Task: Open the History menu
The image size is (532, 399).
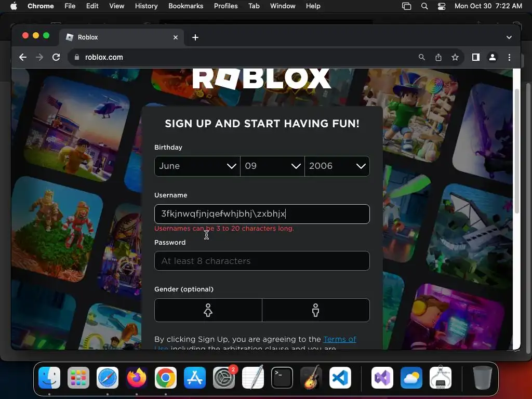Action: pyautogui.click(x=146, y=6)
